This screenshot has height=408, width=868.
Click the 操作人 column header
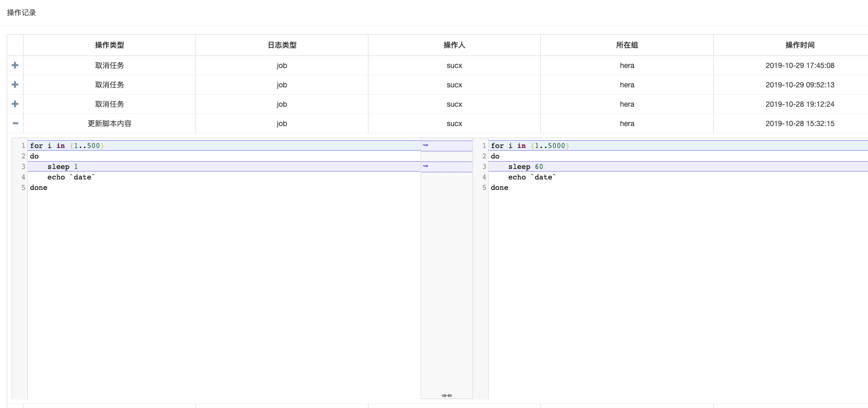click(x=455, y=45)
